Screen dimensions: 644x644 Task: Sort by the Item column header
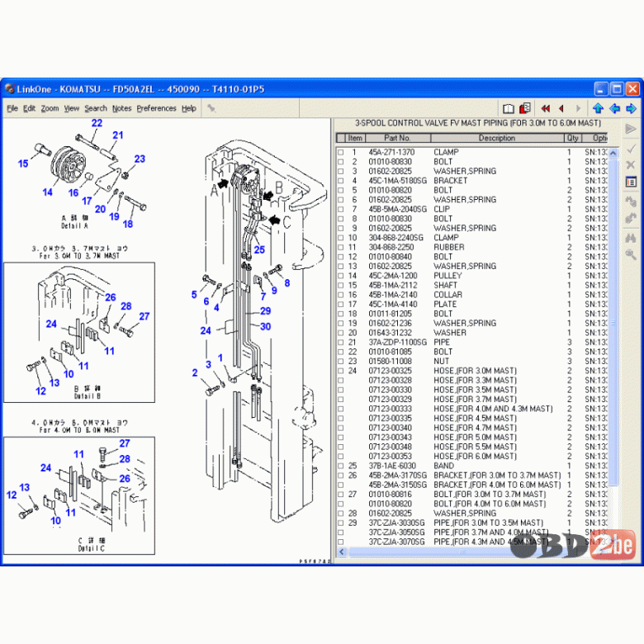point(355,138)
